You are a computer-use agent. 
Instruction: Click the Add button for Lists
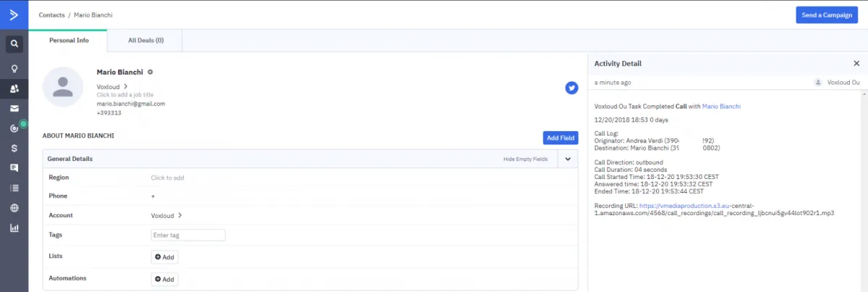164,257
